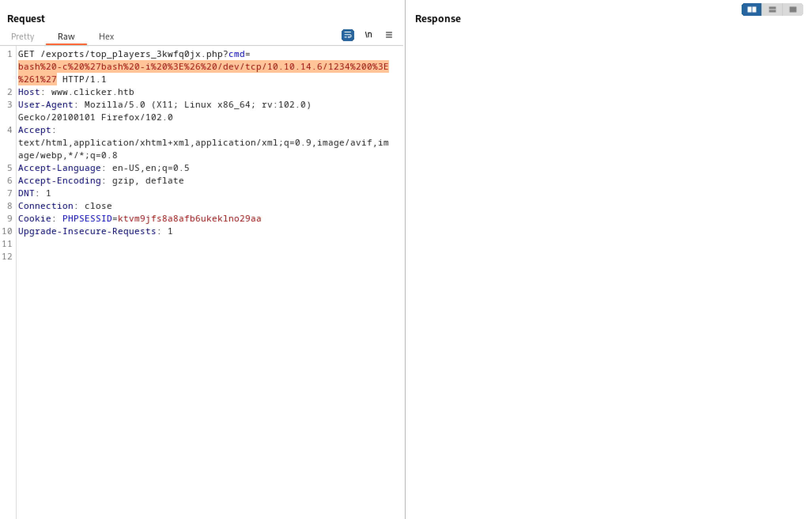Click the GET /exports/top_players_3kwfq0jx.php request line
Viewport: 812px width, 519px height.
(134, 54)
